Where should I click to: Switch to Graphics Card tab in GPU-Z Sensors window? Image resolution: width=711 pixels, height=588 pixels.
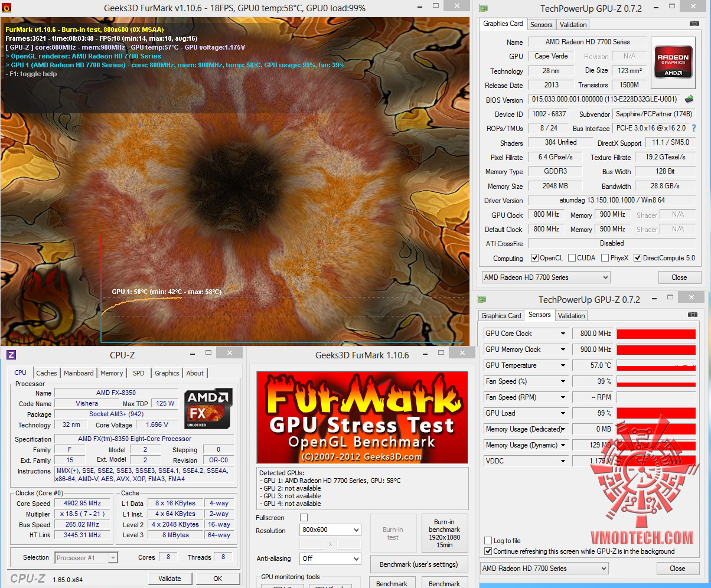(501, 315)
